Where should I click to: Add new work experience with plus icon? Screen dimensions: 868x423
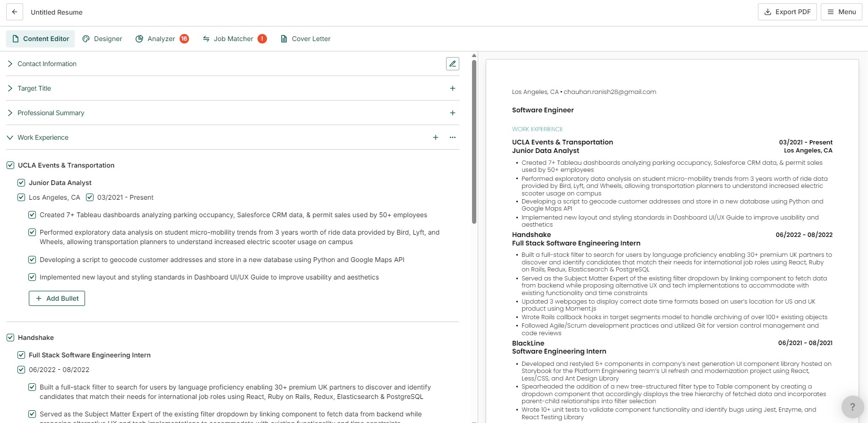tap(436, 137)
